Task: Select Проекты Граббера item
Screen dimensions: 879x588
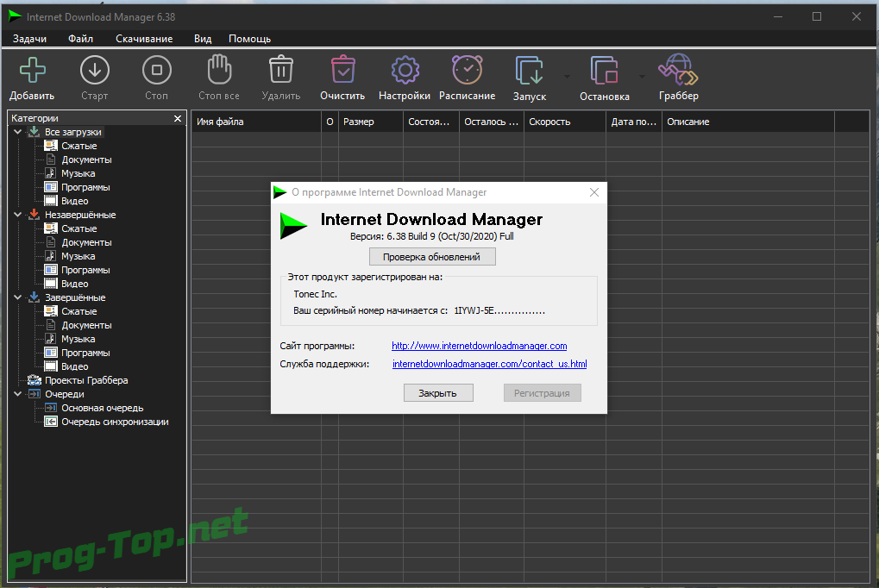Action: click(86, 380)
